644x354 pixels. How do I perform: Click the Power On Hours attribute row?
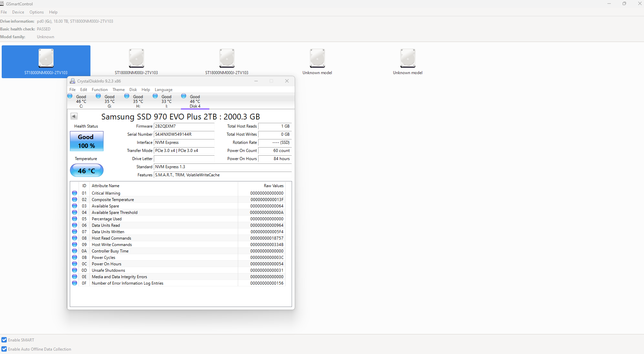pyautogui.click(x=178, y=264)
